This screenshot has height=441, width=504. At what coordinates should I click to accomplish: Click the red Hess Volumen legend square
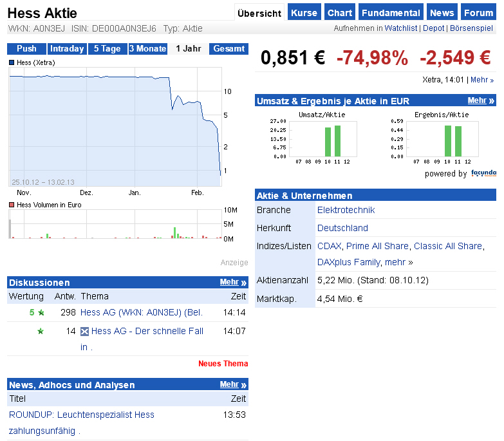[x=12, y=205]
